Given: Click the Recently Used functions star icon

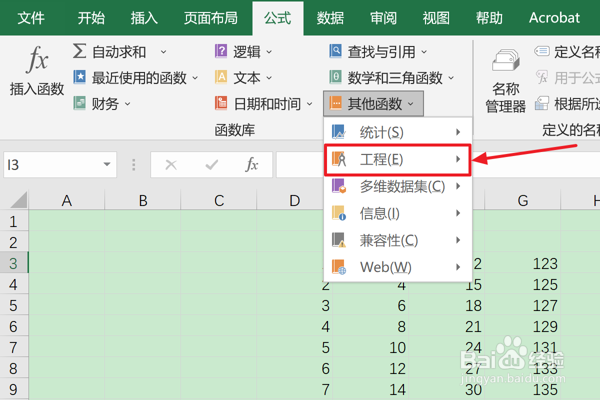Looking at the screenshot, I should click(x=79, y=77).
